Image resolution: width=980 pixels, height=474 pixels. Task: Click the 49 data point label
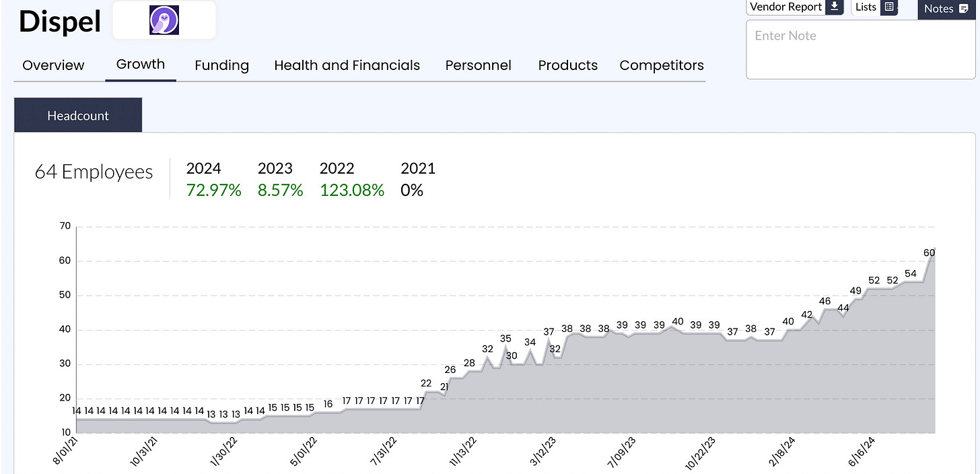tap(855, 291)
